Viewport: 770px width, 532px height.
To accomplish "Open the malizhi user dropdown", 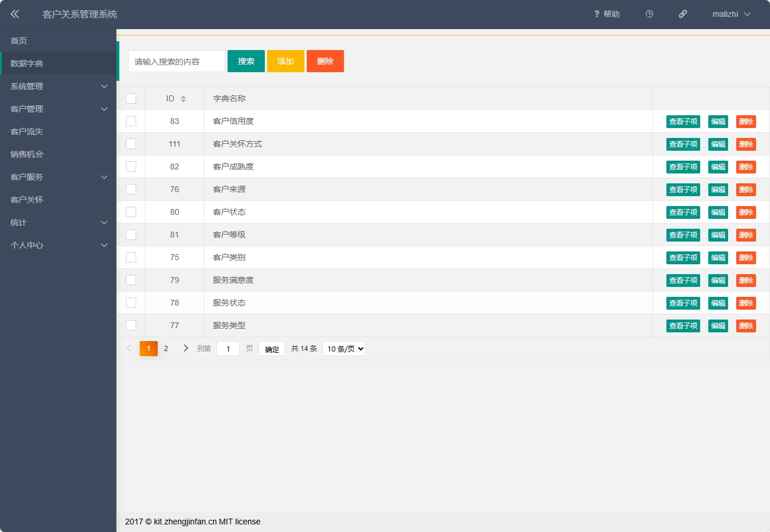I will click(730, 14).
